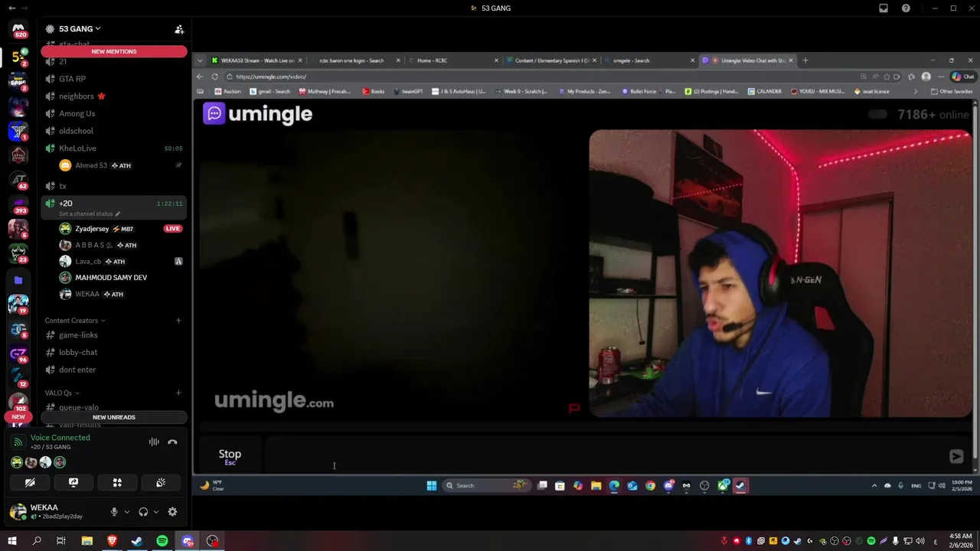Viewport: 980px width, 551px height.
Task: Add a channel to VALO Qs
Action: 178,393
